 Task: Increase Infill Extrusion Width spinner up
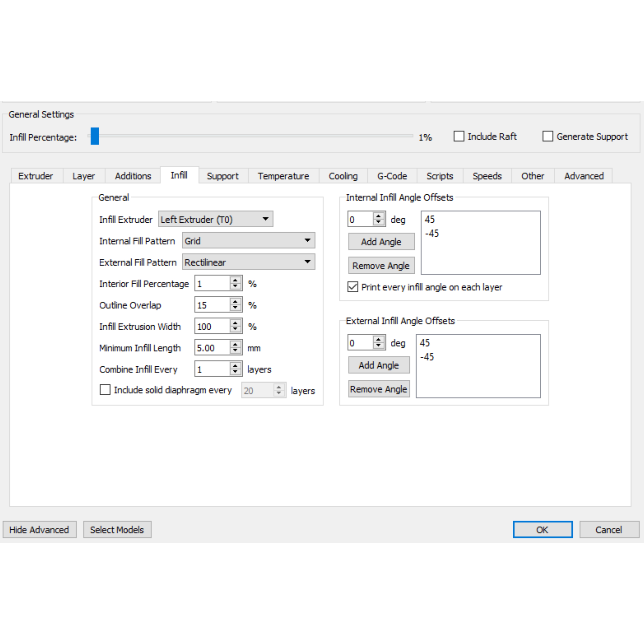(235, 323)
